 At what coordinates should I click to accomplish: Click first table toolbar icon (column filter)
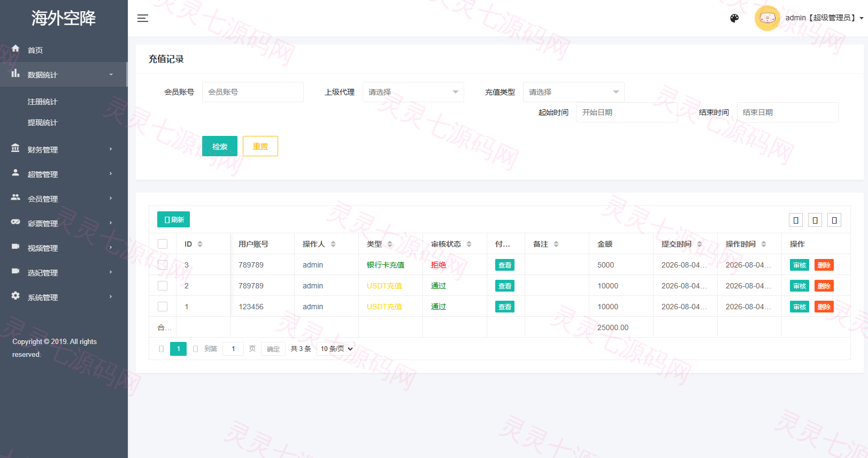[x=796, y=220]
